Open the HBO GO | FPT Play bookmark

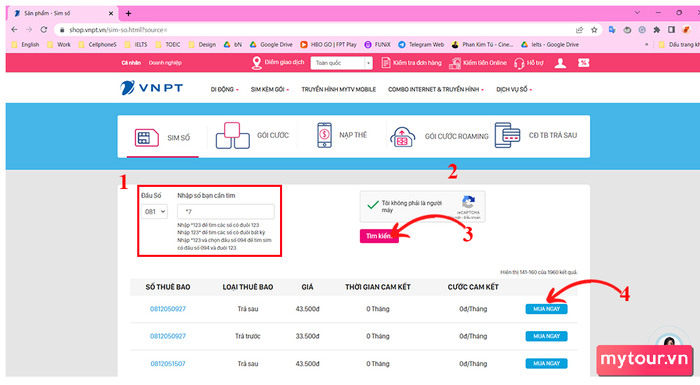pos(329,45)
